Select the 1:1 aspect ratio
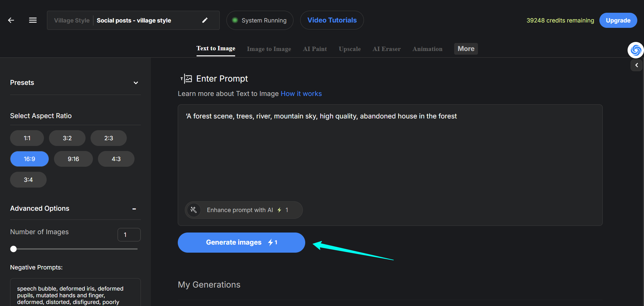 point(27,138)
